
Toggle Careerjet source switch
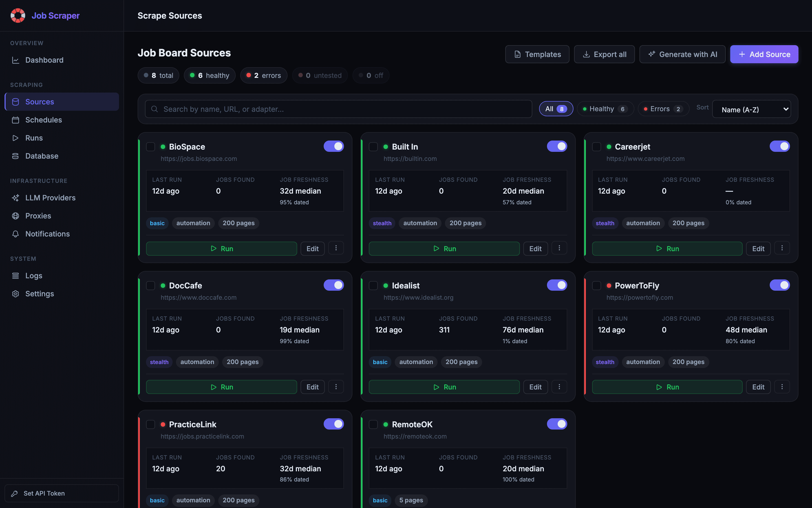click(780, 146)
